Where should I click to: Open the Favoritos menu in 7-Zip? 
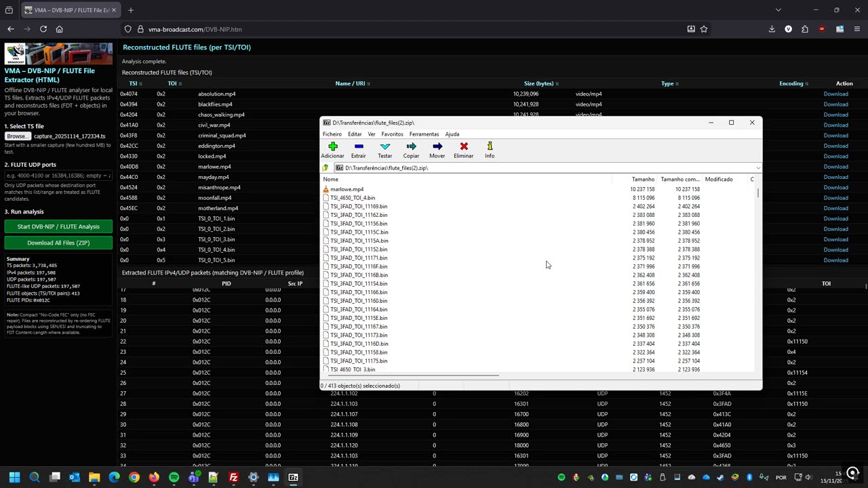pyautogui.click(x=392, y=134)
